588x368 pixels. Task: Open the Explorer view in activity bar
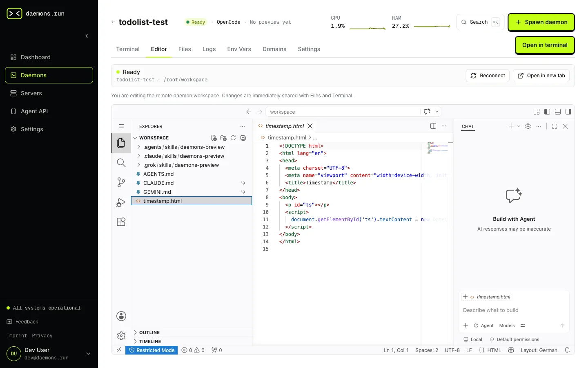point(121,143)
